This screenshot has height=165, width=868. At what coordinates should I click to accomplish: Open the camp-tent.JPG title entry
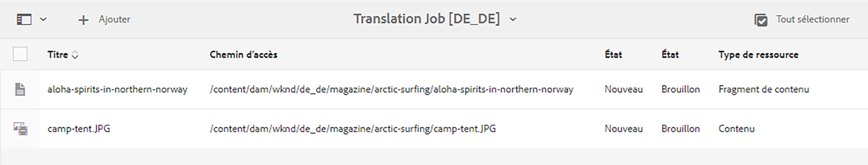pos(79,129)
